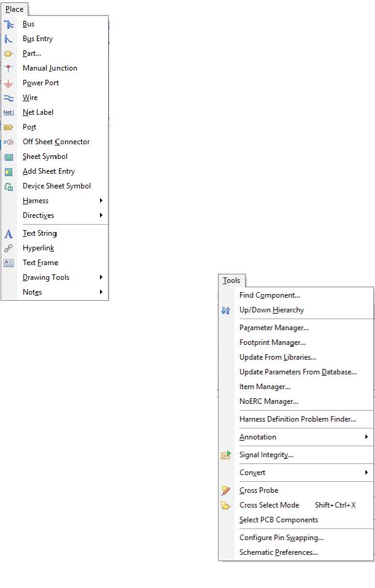The width and height of the screenshot is (375, 588).
Task: Expand the Notes submenu arrow
Action: pyautogui.click(x=101, y=292)
